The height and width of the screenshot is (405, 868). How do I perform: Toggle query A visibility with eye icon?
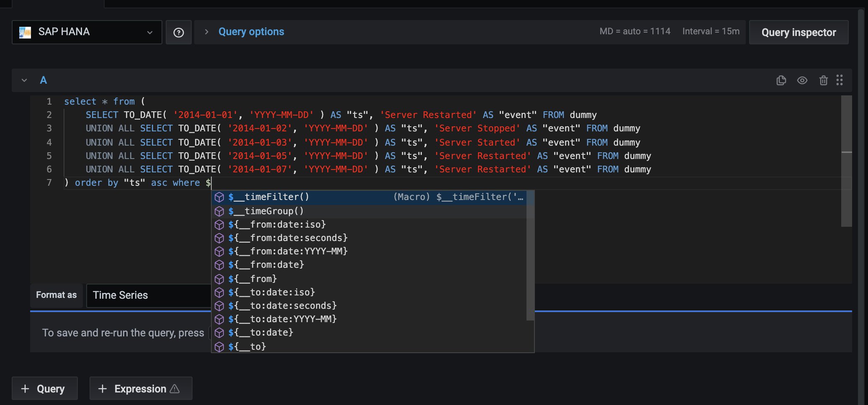click(x=802, y=80)
